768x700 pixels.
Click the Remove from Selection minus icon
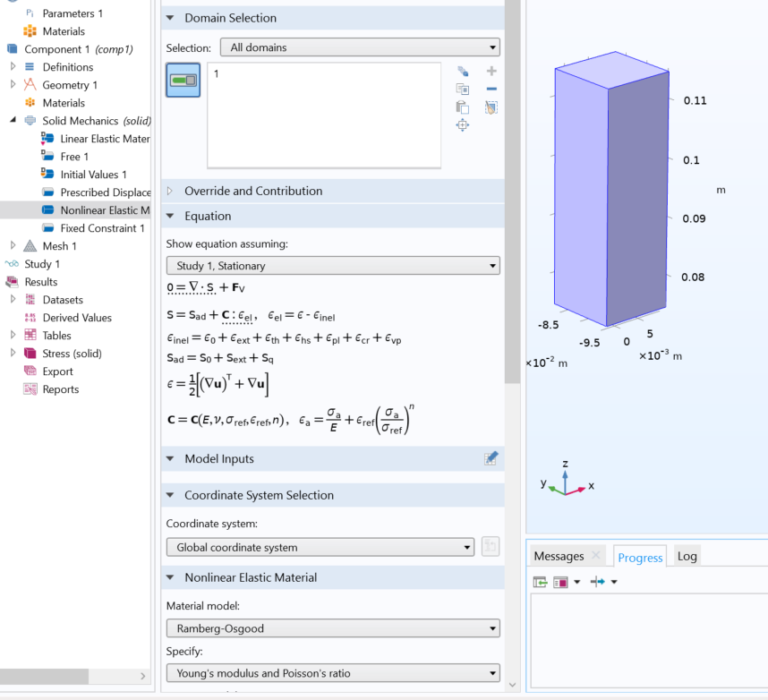[x=491, y=89]
